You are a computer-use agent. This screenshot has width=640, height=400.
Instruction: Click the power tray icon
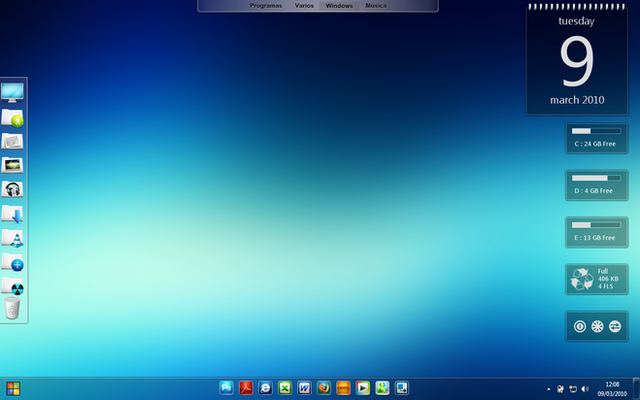560,389
